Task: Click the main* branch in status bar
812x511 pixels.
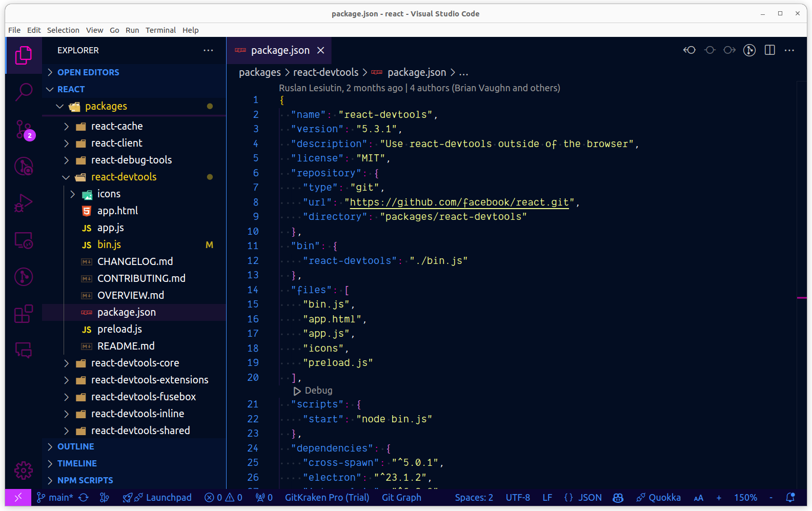Action: tap(55, 497)
